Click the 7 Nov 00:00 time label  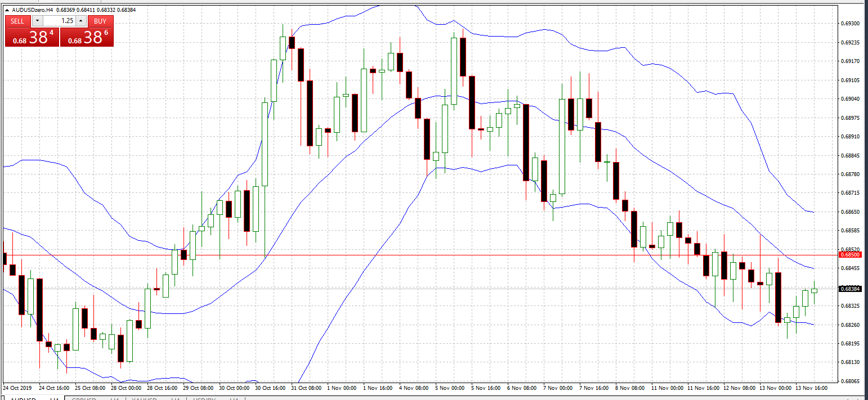point(558,388)
